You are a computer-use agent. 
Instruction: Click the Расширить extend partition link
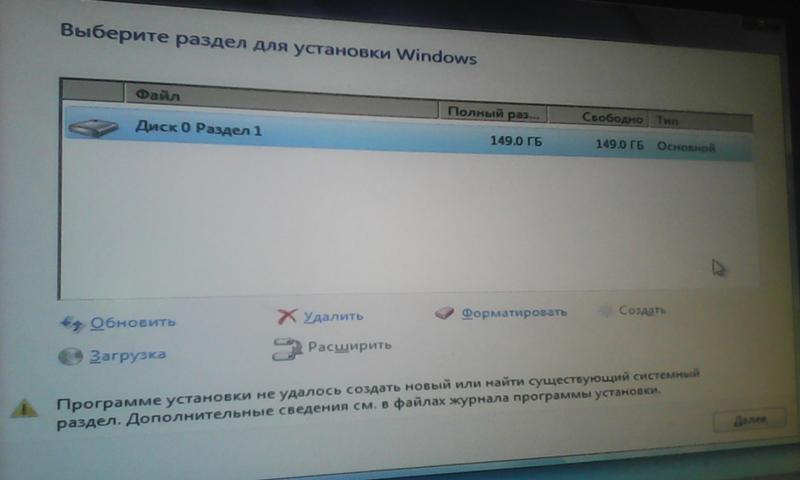point(349,346)
